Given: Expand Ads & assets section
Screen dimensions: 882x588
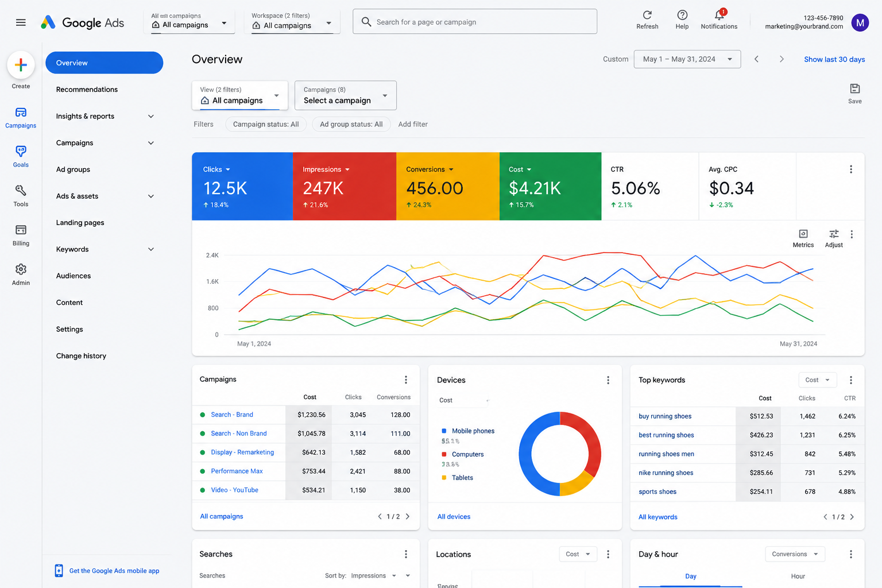Looking at the screenshot, I should [x=151, y=196].
